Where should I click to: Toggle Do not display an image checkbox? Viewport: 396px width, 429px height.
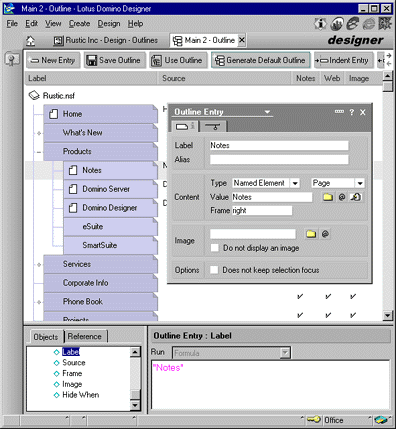(x=215, y=248)
